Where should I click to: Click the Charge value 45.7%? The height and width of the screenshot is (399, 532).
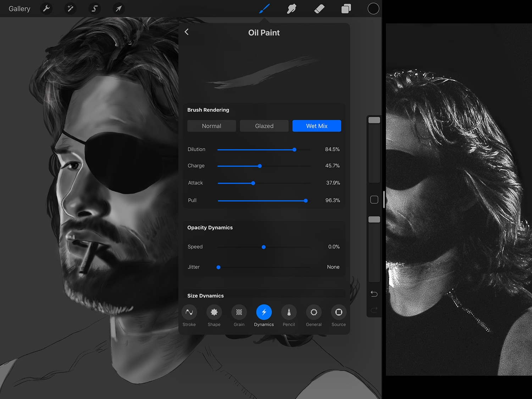(332, 166)
